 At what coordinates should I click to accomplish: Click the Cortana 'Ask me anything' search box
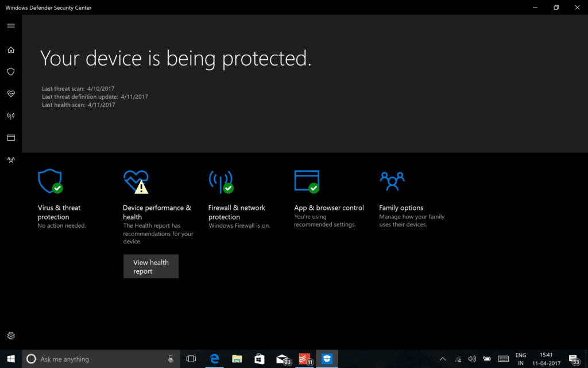(x=101, y=359)
